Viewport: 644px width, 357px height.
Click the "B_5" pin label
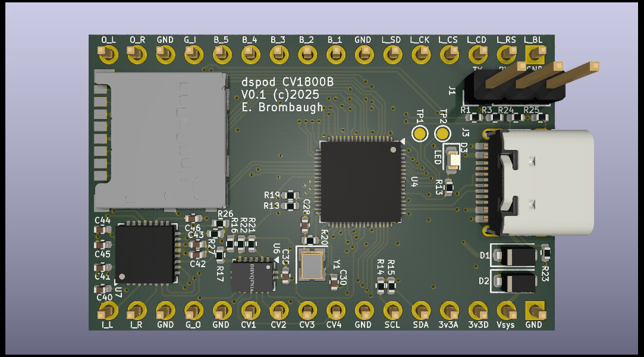221,40
